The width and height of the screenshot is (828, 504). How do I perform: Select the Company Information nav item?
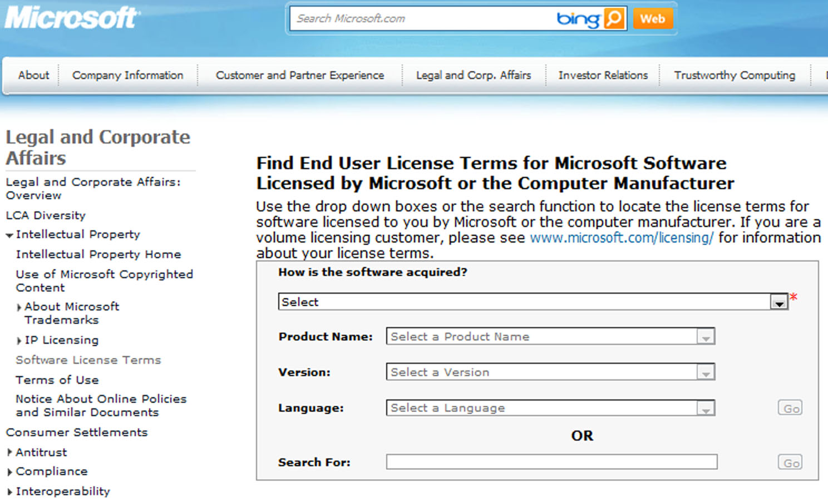pos(127,75)
